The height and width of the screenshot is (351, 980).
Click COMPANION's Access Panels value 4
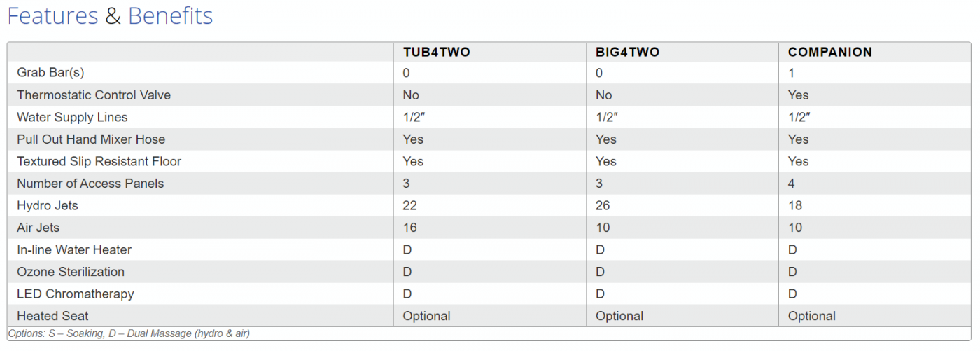coord(792,184)
